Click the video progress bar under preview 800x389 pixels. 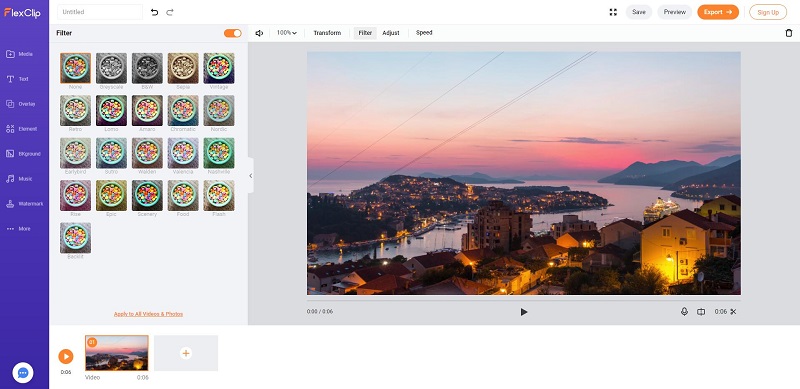pos(523,300)
